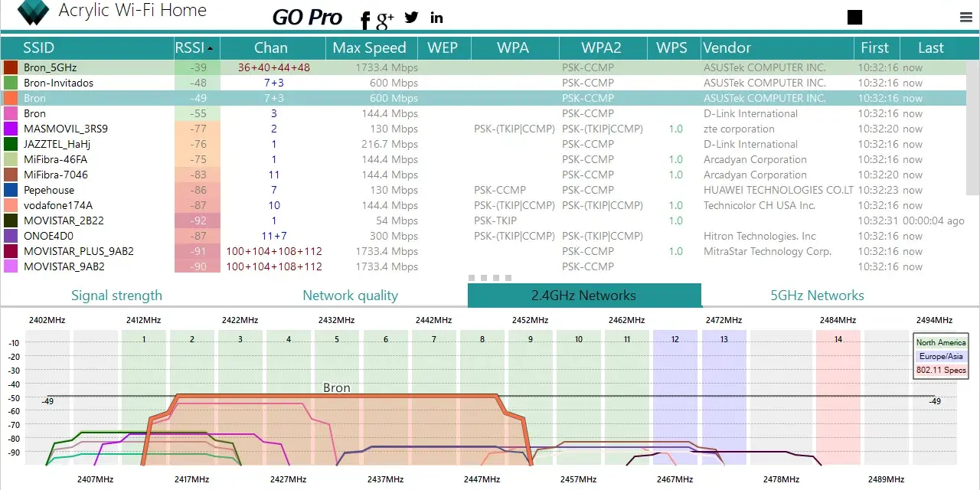
Task: Click North America legend entry
Action: pyautogui.click(x=941, y=343)
